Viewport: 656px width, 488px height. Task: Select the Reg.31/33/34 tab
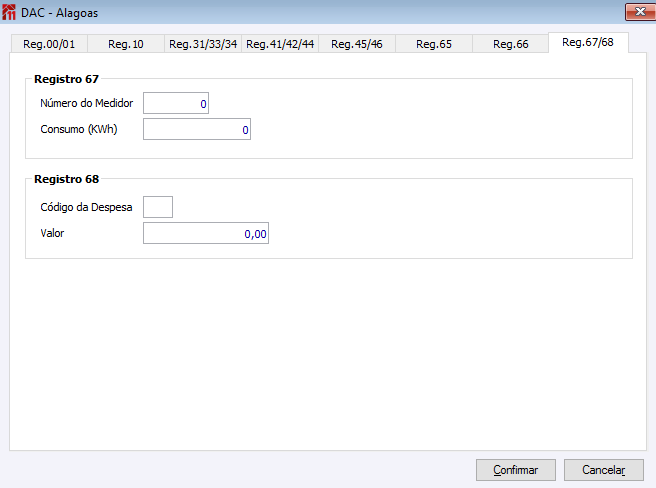(203, 44)
